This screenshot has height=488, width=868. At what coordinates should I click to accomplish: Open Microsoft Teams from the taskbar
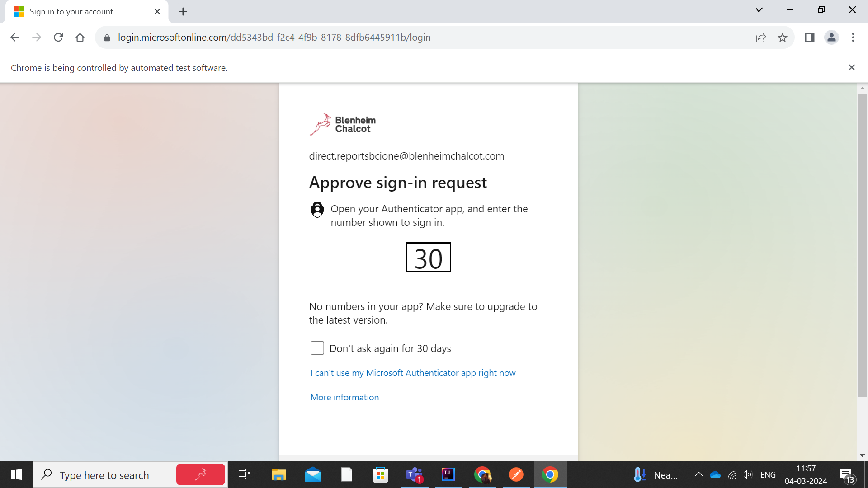point(414,474)
